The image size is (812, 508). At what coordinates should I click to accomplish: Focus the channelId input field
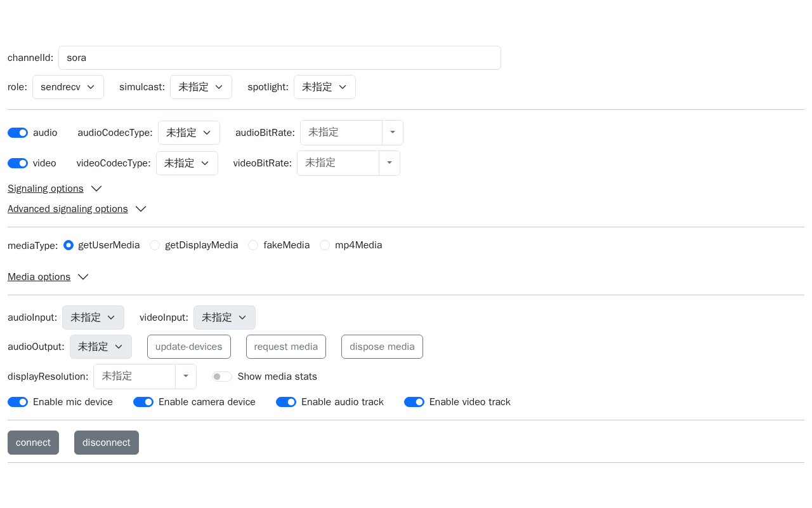coord(280,58)
